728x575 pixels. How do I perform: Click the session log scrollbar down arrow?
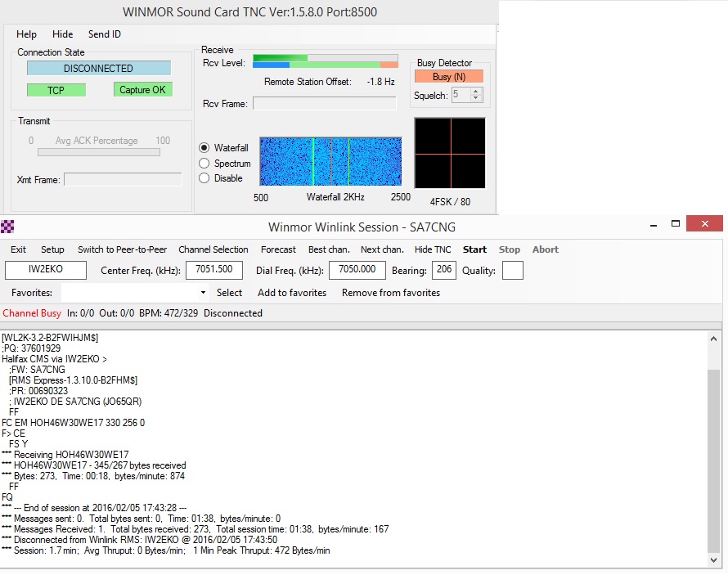pos(713,560)
